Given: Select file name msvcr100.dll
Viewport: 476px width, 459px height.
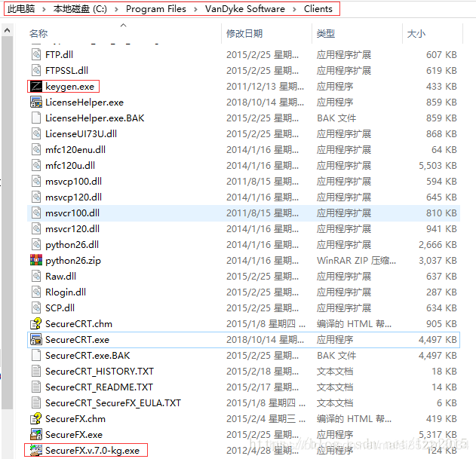Looking at the screenshot, I should pyautogui.click(x=72, y=213).
